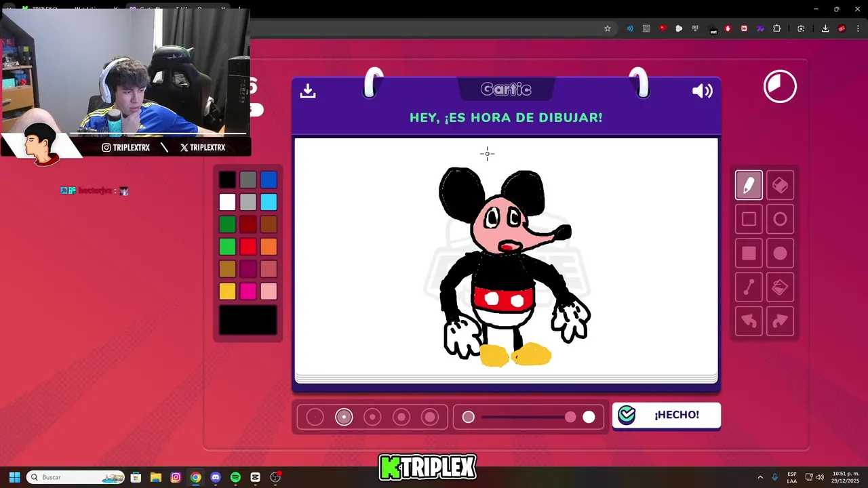Open the Chrome three-dot menu

(858, 28)
